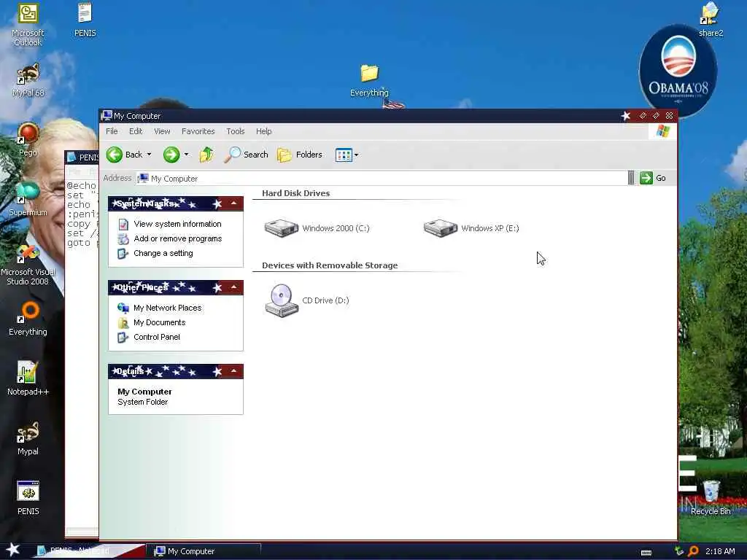
Task: Collapse the System Tasks panel
Action: point(234,204)
